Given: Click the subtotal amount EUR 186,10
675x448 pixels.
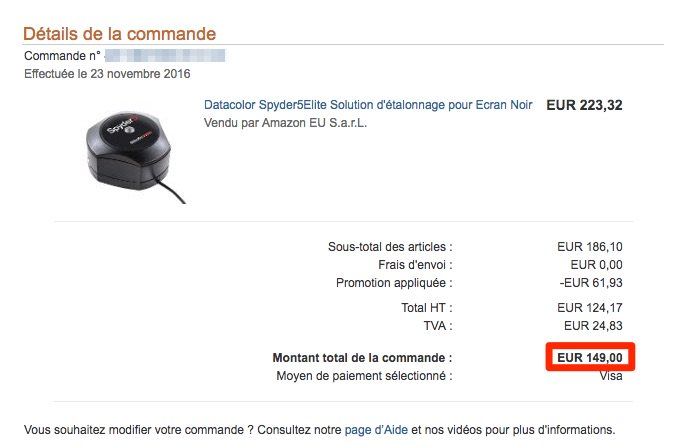Looking at the screenshot, I should [x=590, y=246].
